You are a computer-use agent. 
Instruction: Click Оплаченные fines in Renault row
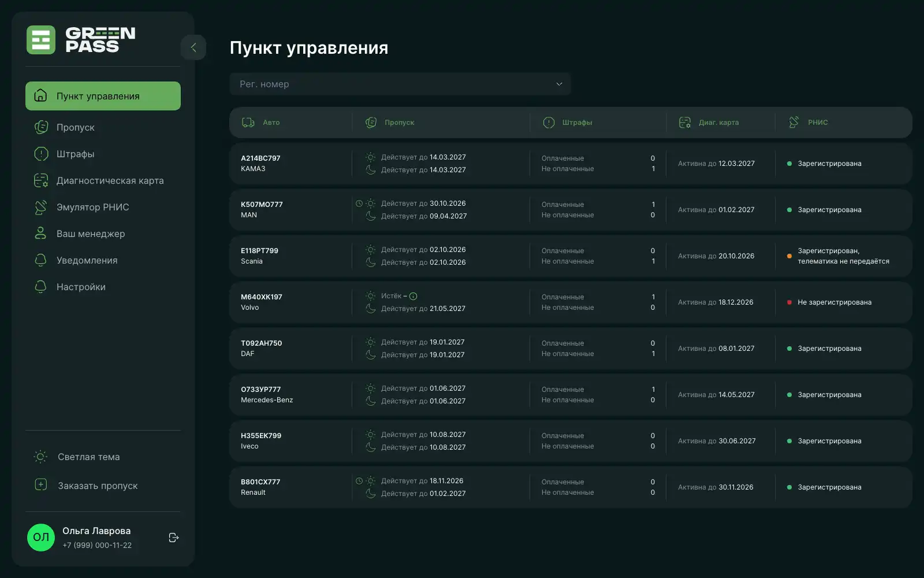click(562, 482)
